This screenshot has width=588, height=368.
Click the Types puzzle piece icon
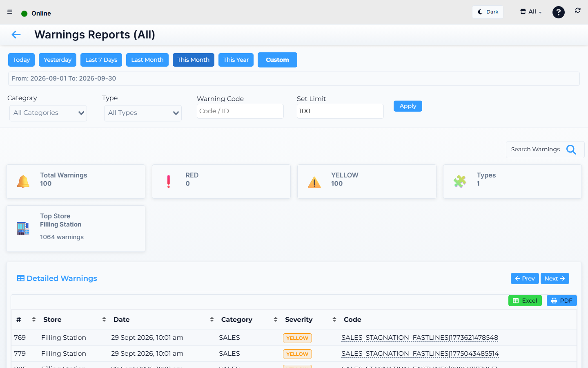pos(460,181)
